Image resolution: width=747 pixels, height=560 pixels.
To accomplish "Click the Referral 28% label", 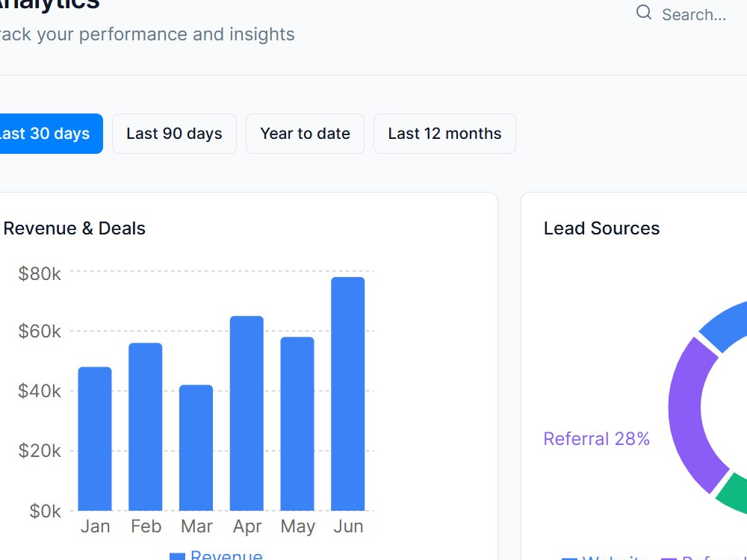I will 596,438.
